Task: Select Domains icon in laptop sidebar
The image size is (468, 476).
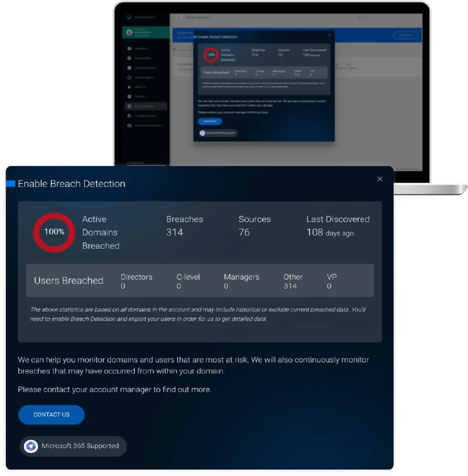Action: [129, 96]
